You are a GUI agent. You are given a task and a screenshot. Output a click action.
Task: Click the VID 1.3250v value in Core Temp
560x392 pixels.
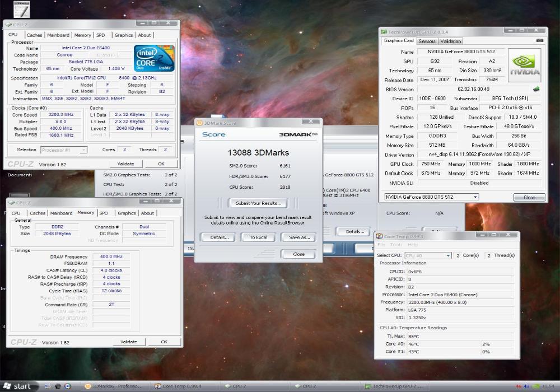pyautogui.click(x=461, y=318)
